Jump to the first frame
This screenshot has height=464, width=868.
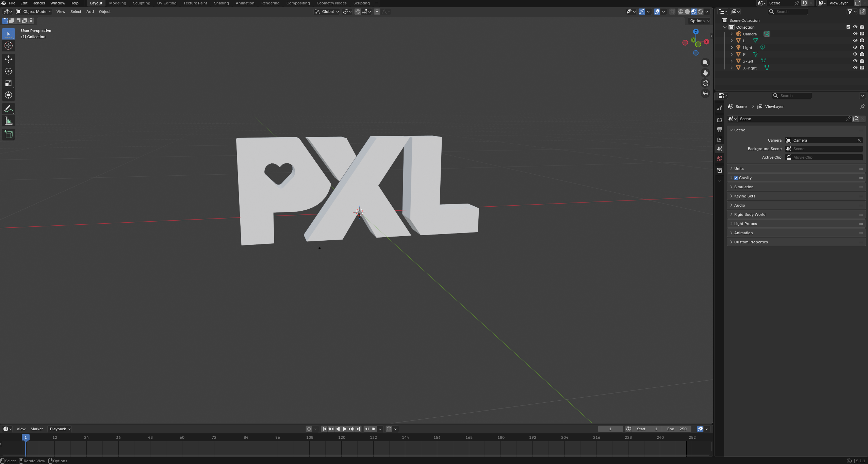pos(324,429)
